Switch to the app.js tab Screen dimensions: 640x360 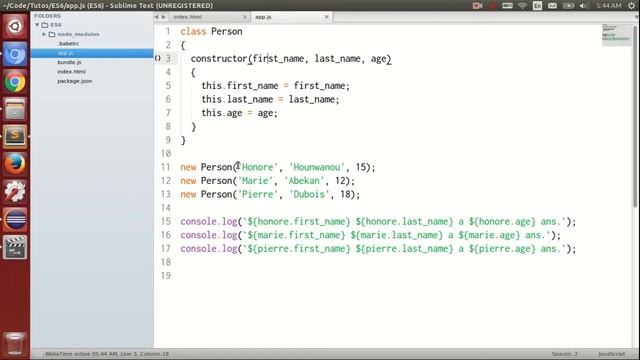291,17
